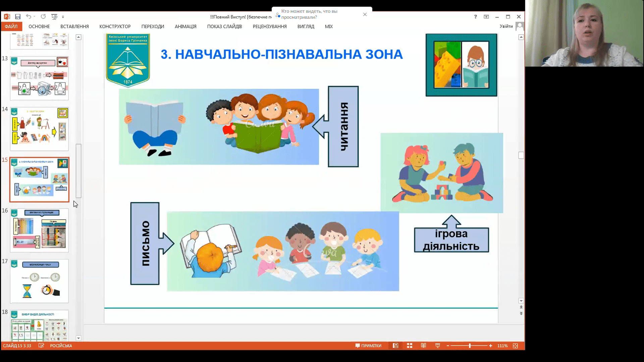The width and height of the screenshot is (644, 362).
Task: Open the АНІМАЦІЯ ribbon tab
Action: [185, 26]
